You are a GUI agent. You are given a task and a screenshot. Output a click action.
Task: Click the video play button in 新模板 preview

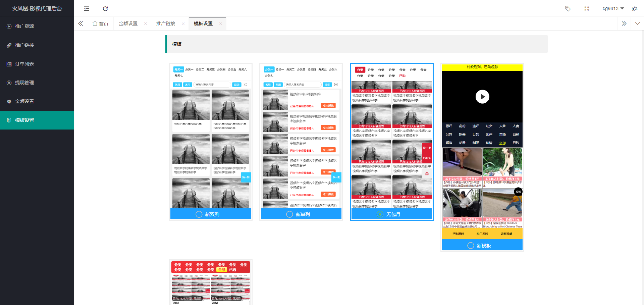click(482, 97)
